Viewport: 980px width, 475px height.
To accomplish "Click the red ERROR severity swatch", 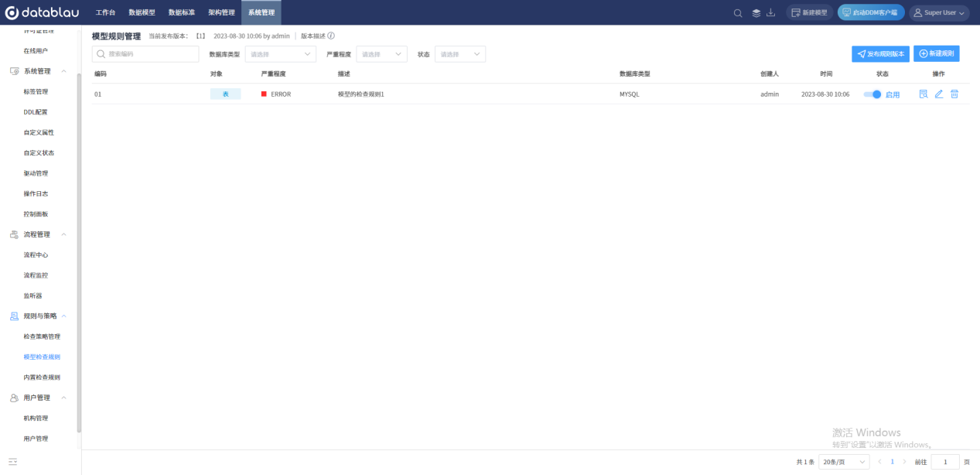I will (x=264, y=94).
